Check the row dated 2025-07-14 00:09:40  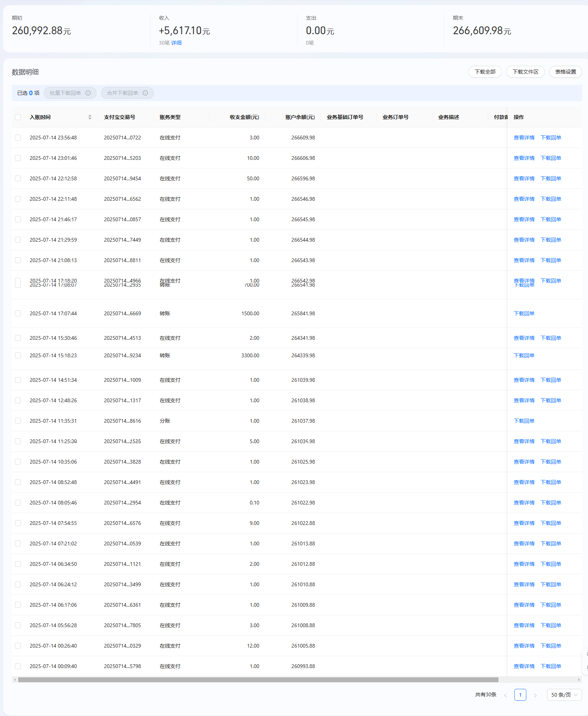18,666
